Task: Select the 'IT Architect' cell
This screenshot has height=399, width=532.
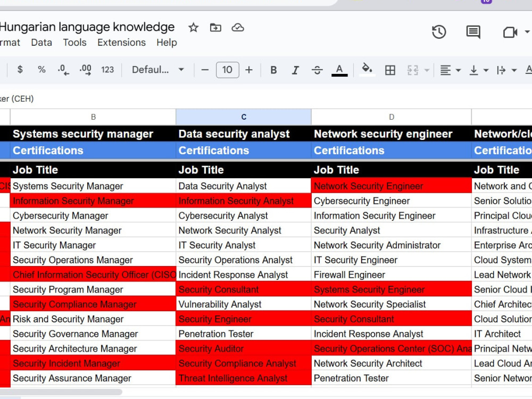Action: click(502, 334)
